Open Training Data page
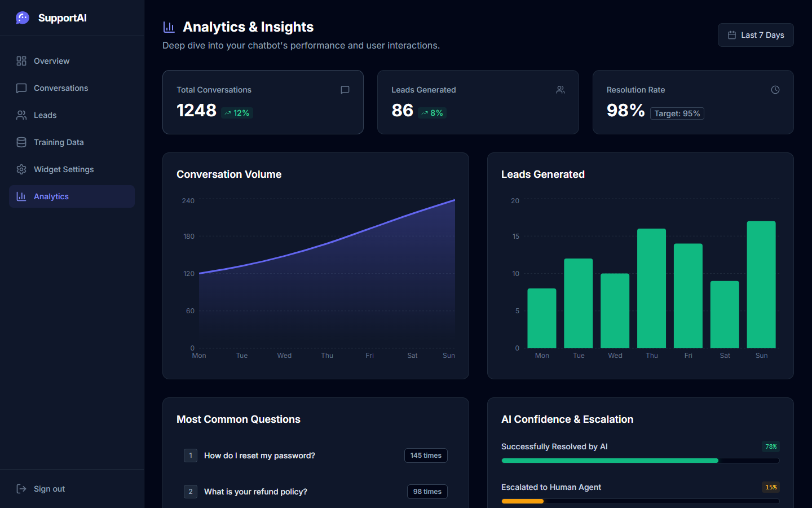This screenshot has width=812, height=508. [72, 142]
